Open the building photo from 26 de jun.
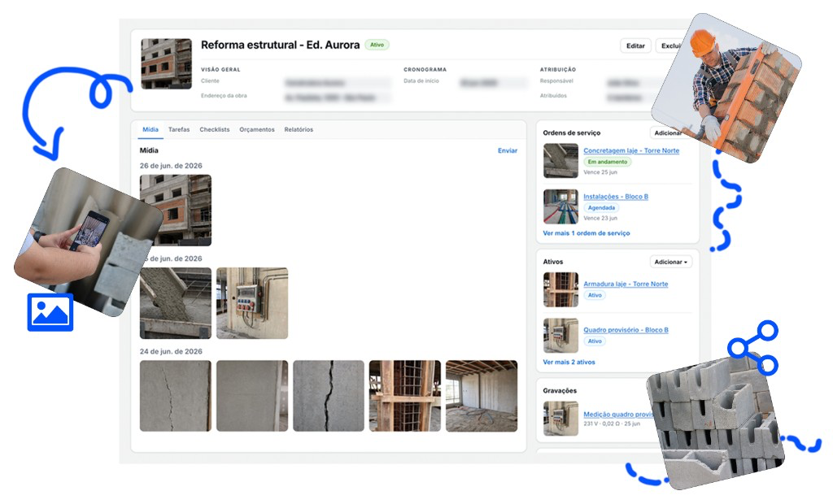The height and width of the screenshot is (504, 833). [x=176, y=211]
